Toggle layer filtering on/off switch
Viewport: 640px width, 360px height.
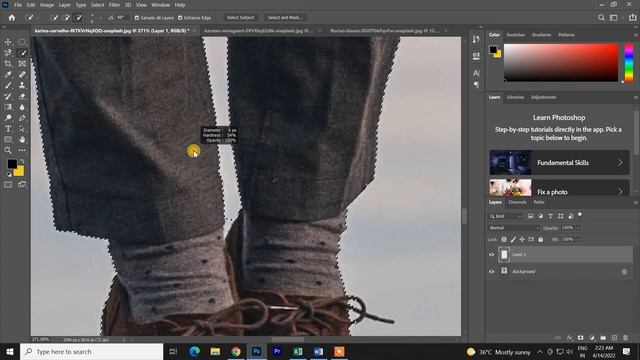click(580, 215)
